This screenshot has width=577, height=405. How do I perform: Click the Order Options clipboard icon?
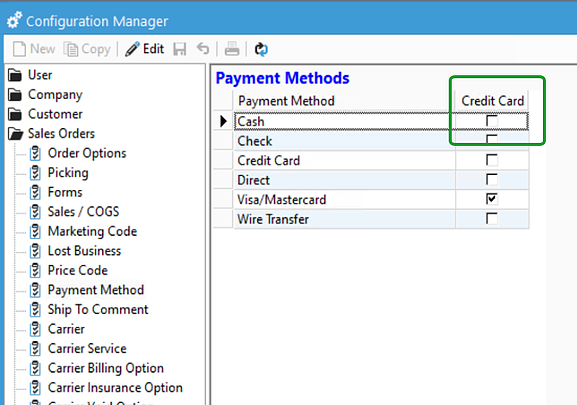pos(35,153)
